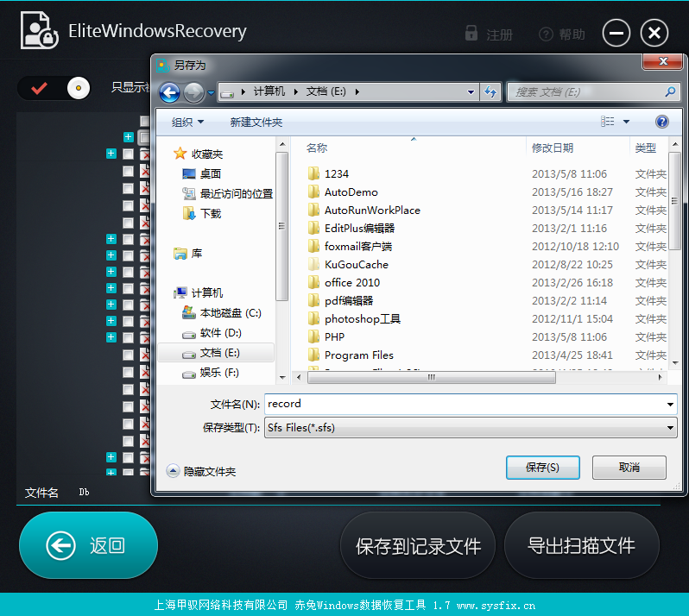Viewport: 689px width, 616px height.
Task: Click the change view layout icon
Action: [608, 122]
